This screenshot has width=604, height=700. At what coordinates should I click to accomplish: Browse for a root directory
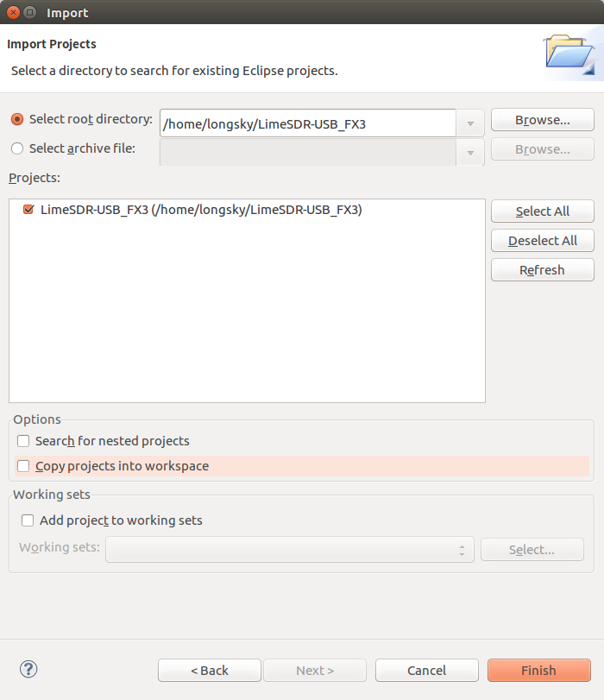point(543,120)
